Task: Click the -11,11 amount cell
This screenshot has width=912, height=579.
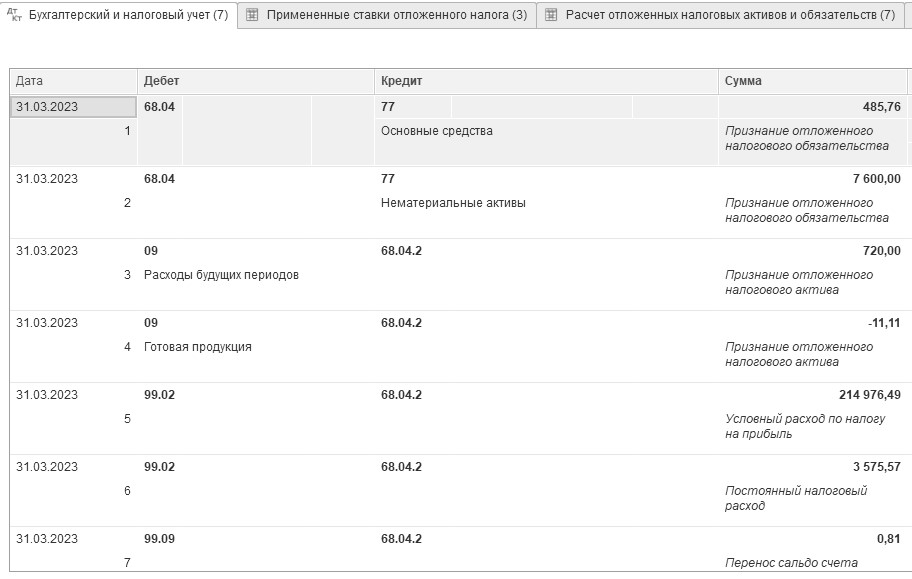Action: tap(884, 323)
